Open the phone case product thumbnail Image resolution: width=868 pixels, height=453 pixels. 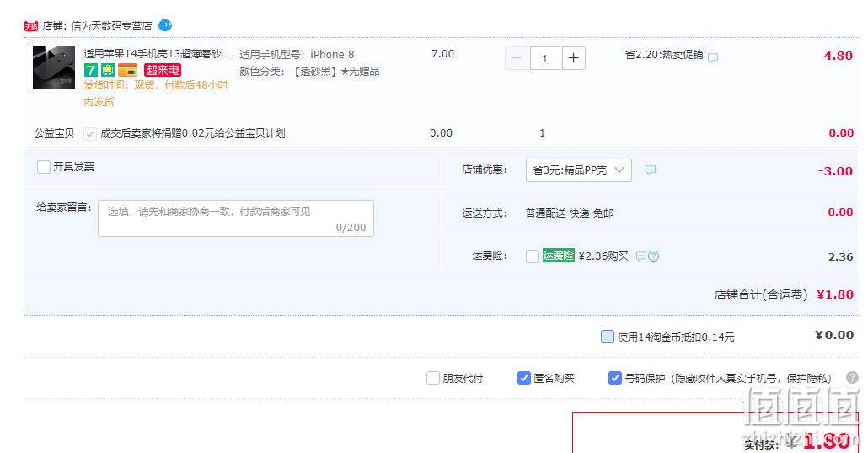54,67
